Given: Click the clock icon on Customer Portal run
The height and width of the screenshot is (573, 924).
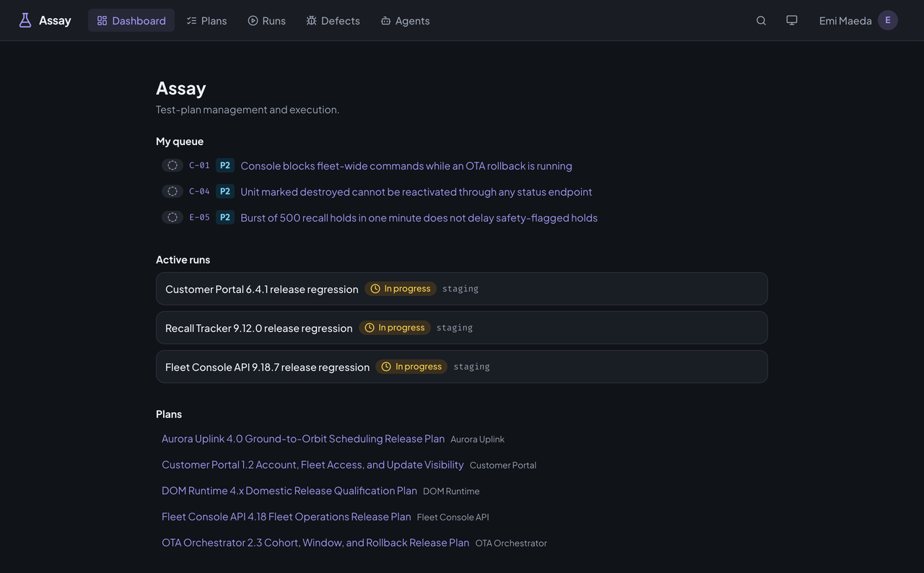Looking at the screenshot, I should tap(375, 289).
